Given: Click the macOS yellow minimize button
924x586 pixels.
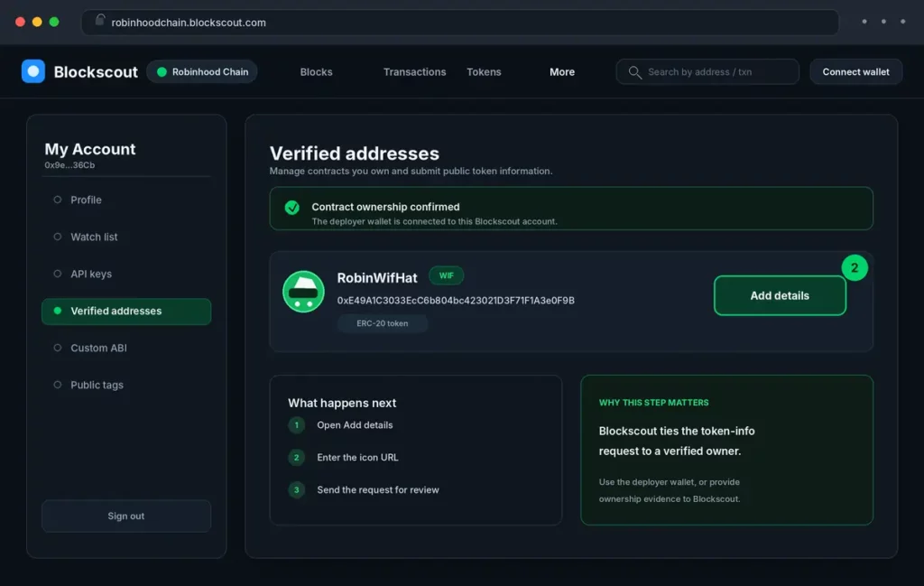Looking at the screenshot, I should [x=37, y=22].
